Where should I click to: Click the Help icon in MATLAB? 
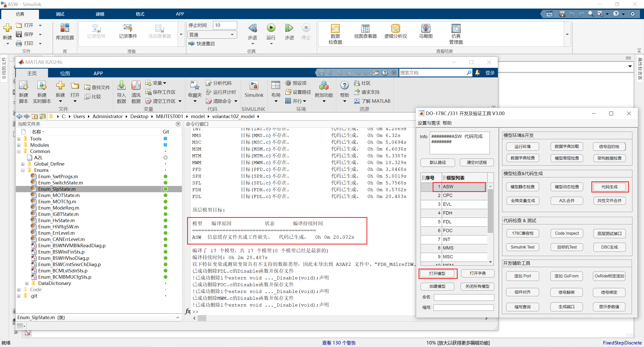(345, 86)
